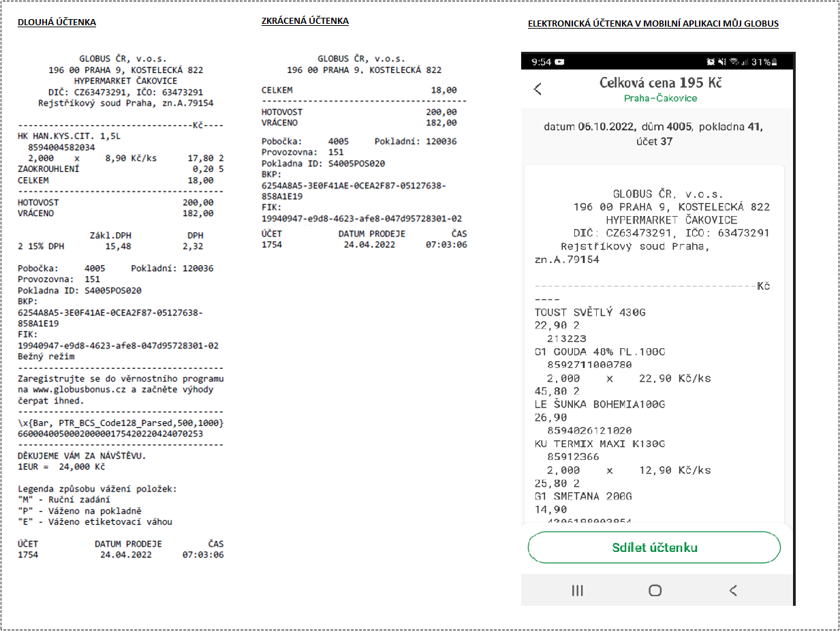This screenshot has width=840, height=631.
Task: Click barcode number 8592711000780
Action: 590,365
